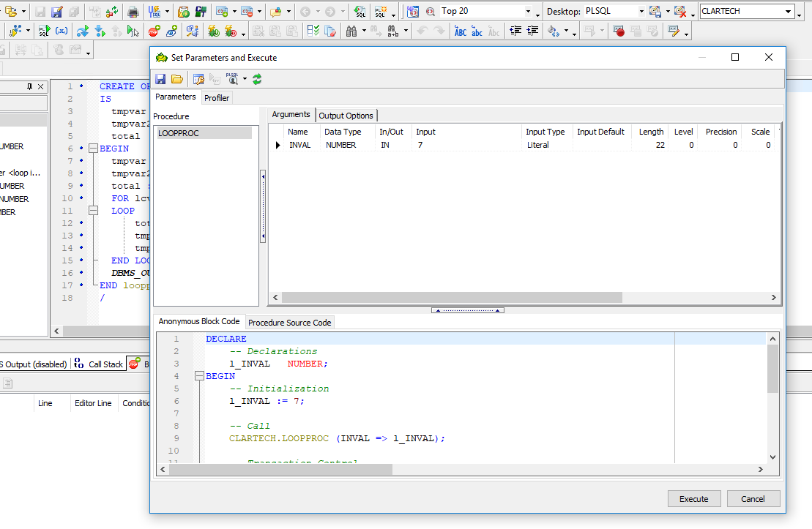This screenshot has height=529, width=812.
Task: Click the green refresh shapes icon in top toolbar
Action: tap(112, 12)
